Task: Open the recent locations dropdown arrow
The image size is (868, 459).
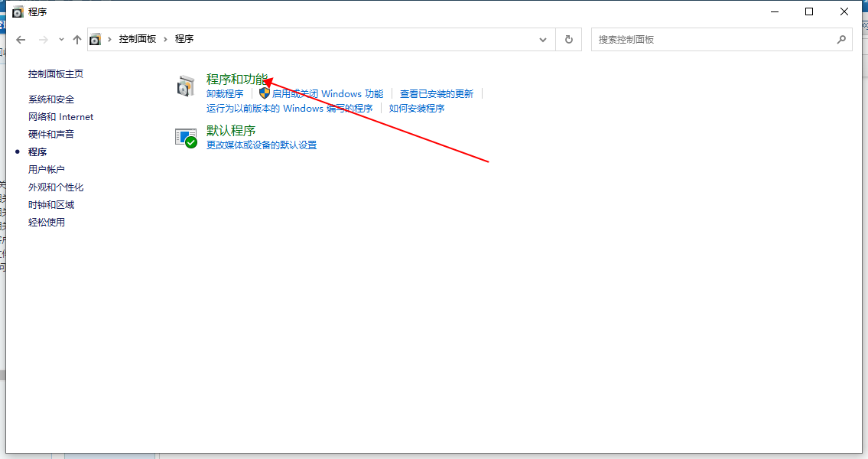Action: click(x=61, y=39)
